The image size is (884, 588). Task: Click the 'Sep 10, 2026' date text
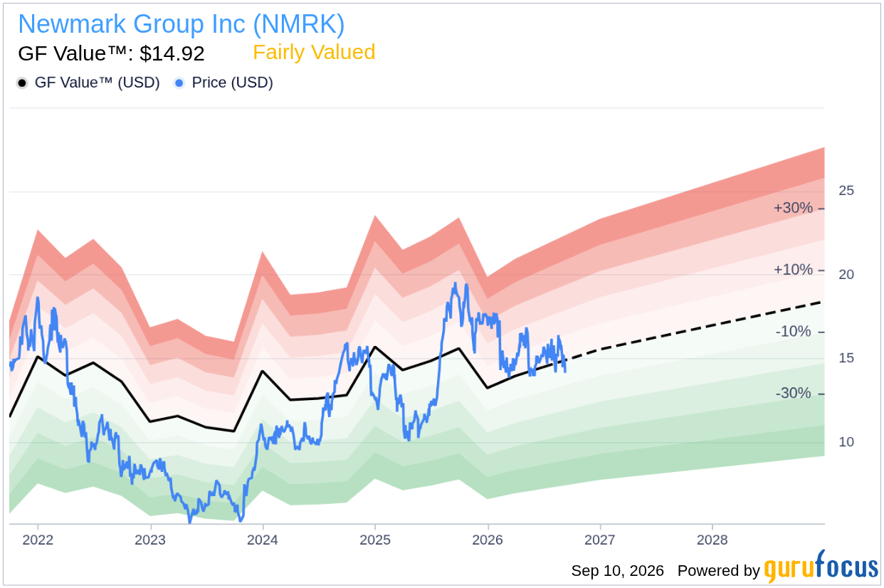[617, 571]
